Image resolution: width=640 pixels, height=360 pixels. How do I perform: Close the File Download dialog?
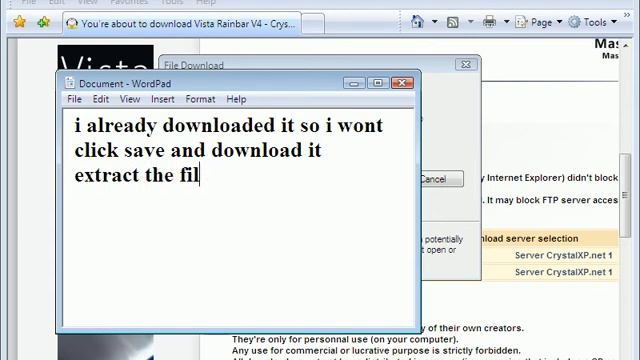[466, 64]
